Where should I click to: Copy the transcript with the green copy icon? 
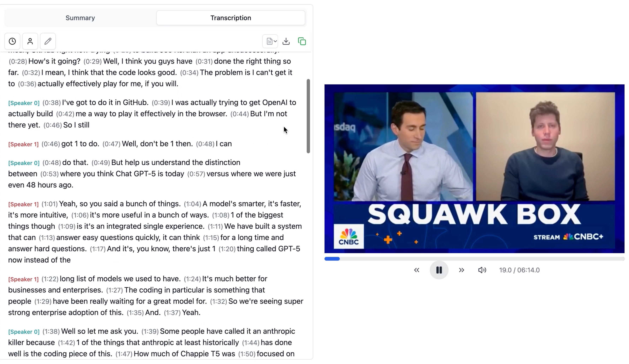coord(302,41)
